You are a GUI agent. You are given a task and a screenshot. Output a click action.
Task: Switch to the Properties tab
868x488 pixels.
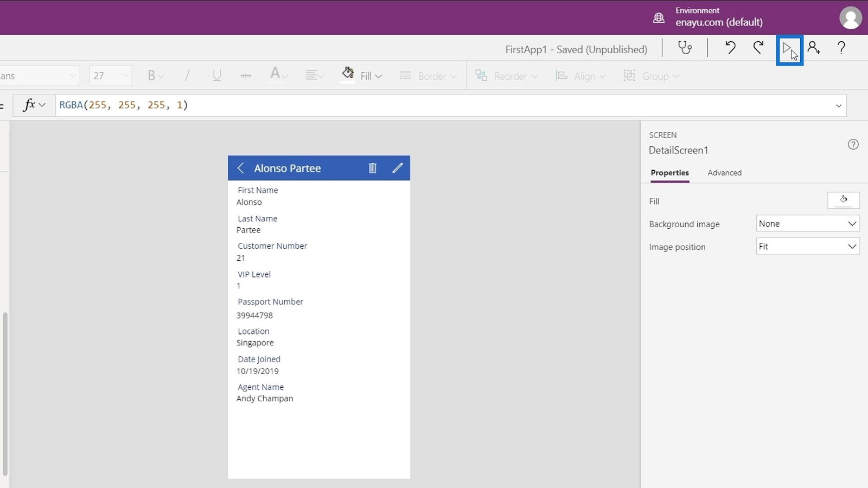click(x=669, y=172)
